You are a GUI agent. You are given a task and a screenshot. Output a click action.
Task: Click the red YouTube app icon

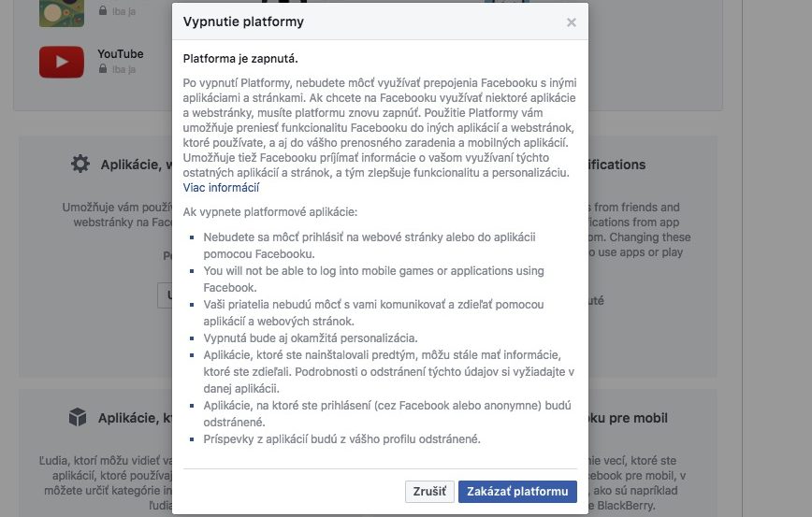click(x=61, y=62)
